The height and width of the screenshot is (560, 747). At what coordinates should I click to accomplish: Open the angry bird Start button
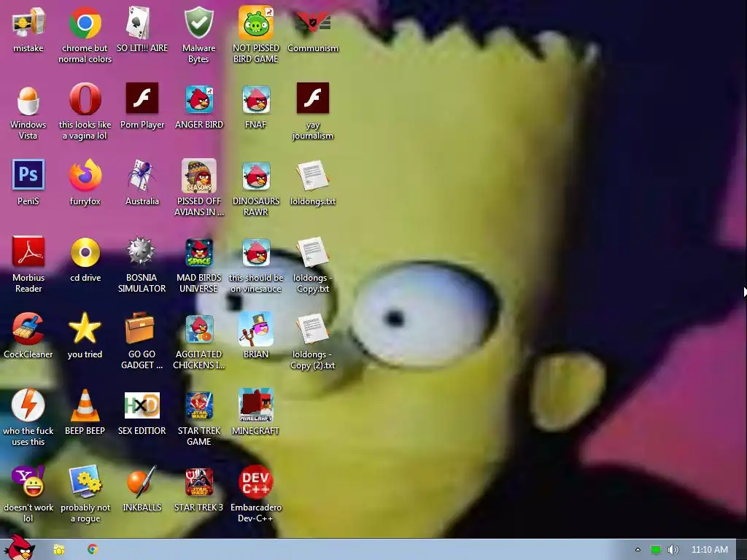pos(20,548)
